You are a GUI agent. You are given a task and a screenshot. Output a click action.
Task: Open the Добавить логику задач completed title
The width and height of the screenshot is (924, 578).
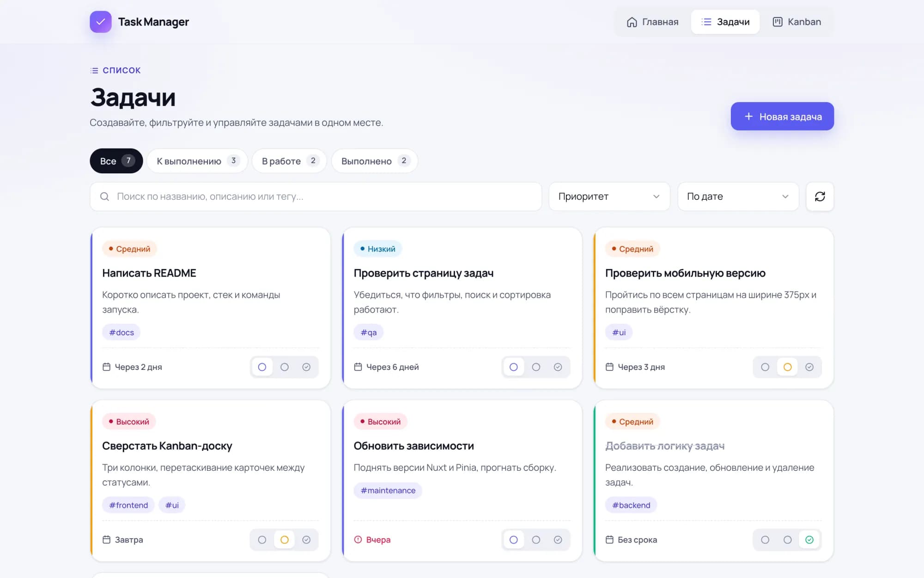665,446
